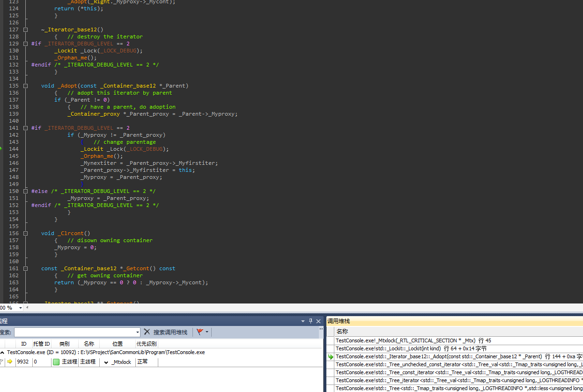Select thread ID 9932 cell
This screenshot has height=392, width=583.
click(x=24, y=362)
